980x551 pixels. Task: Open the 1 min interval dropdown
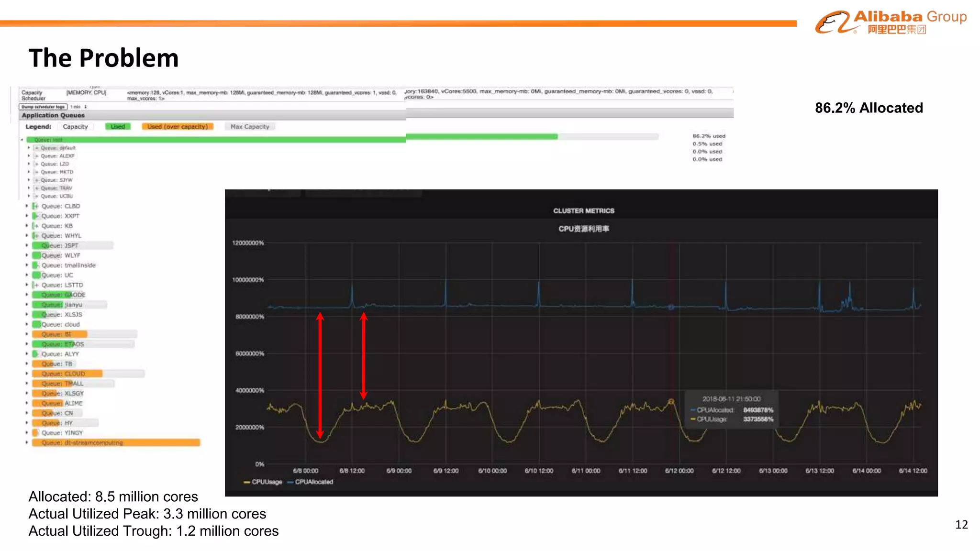tap(79, 107)
